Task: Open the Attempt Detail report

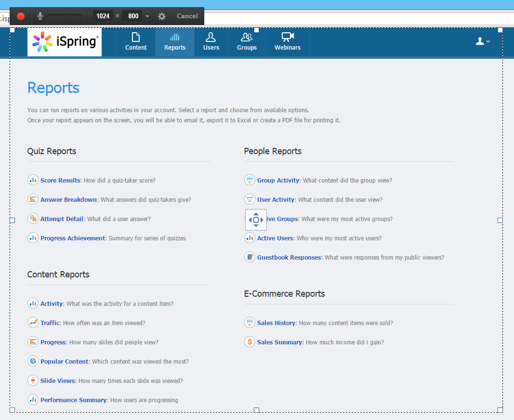Action: coord(62,219)
